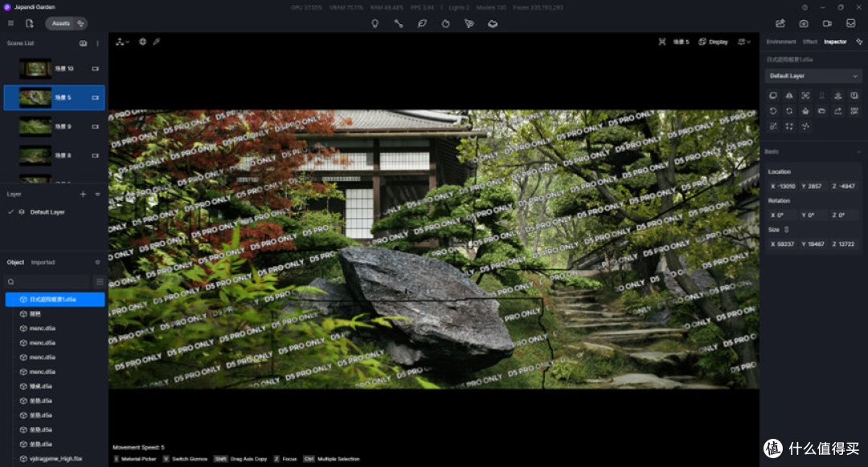Click first icon in Inspector action grid
This screenshot has width=868, height=467.
pyautogui.click(x=773, y=96)
